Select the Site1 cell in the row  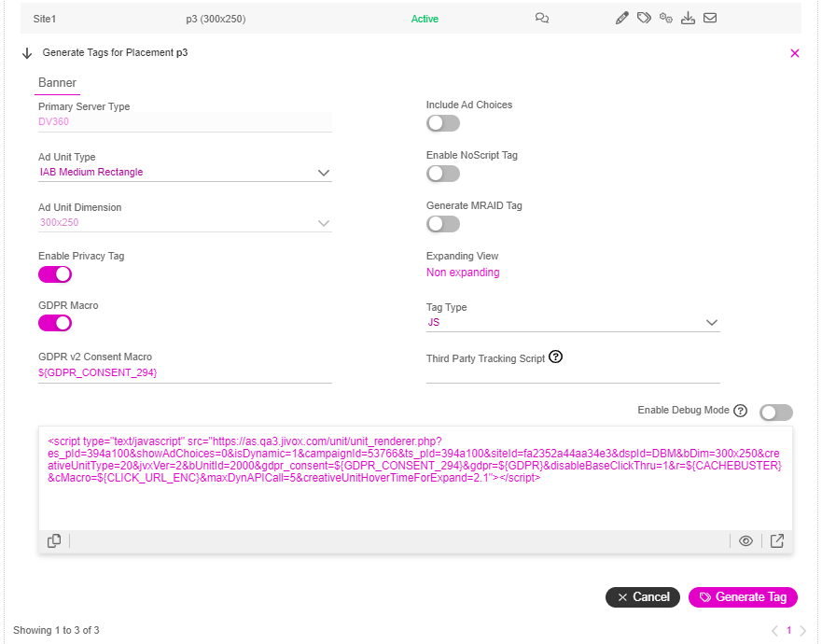coord(45,19)
